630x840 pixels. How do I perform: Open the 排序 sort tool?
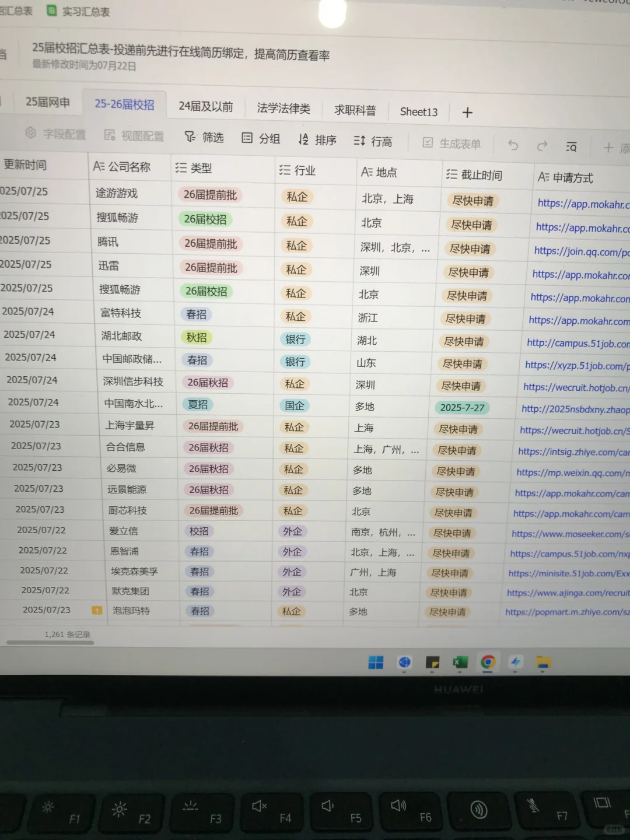(x=317, y=140)
